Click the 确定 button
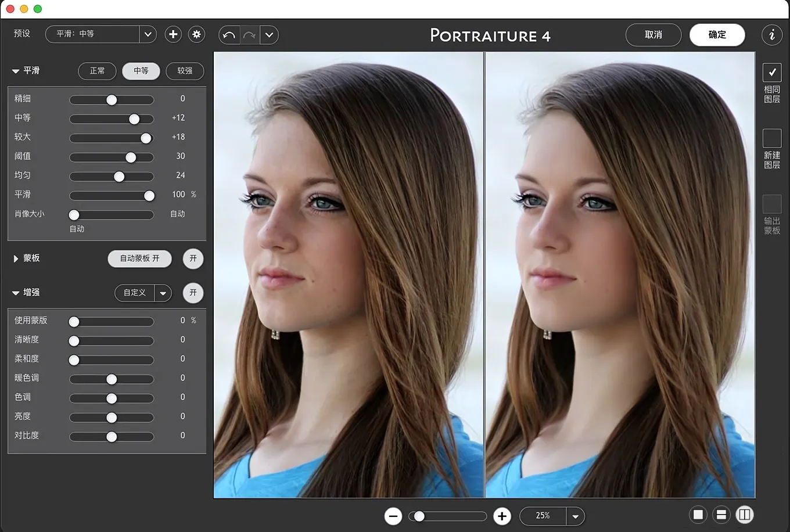Viewport: 790px width, 532px height. point(717,35)
